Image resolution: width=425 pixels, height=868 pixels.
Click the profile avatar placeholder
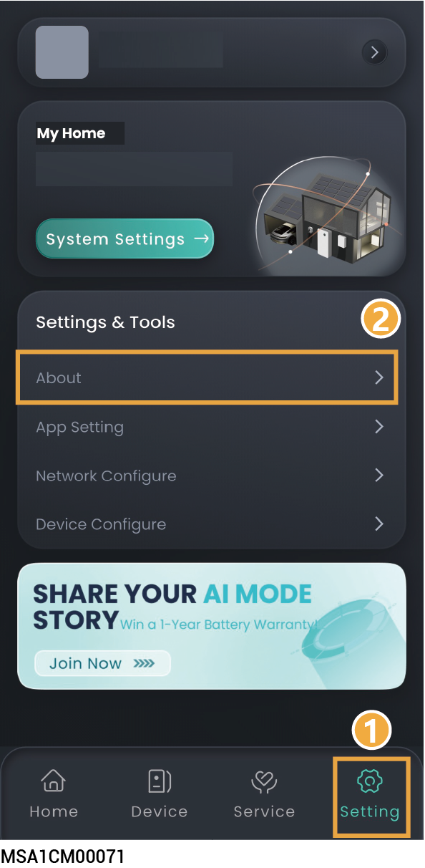62,52
